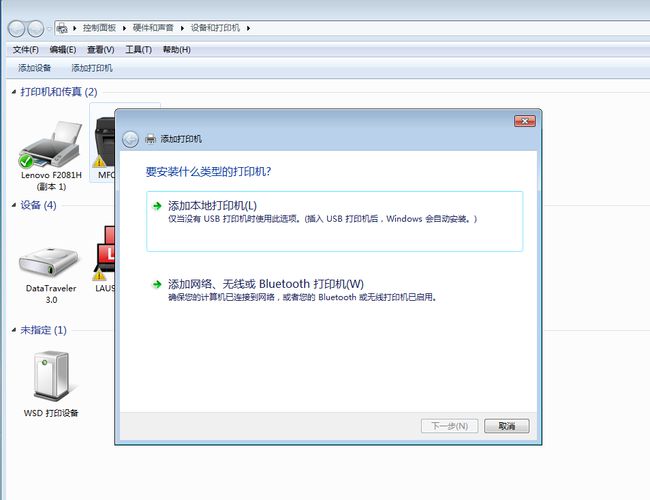The image size is (650, 500).
Task: Click the 设备 (4) group header text
Action: click(38, 205)
